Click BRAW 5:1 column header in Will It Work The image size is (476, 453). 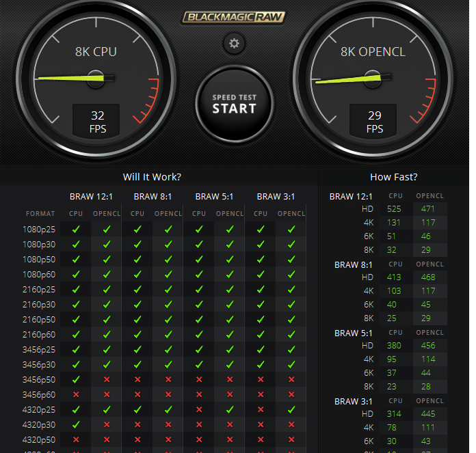(214, 197)
